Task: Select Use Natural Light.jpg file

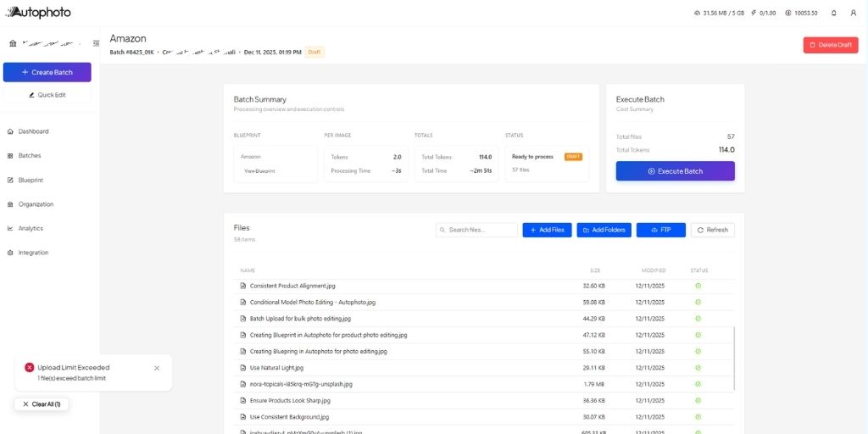Action: (x=277, y=368)
